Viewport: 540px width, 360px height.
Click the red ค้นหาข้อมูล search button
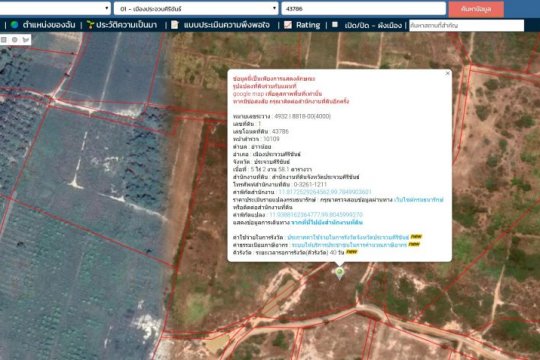coord(476,9)
